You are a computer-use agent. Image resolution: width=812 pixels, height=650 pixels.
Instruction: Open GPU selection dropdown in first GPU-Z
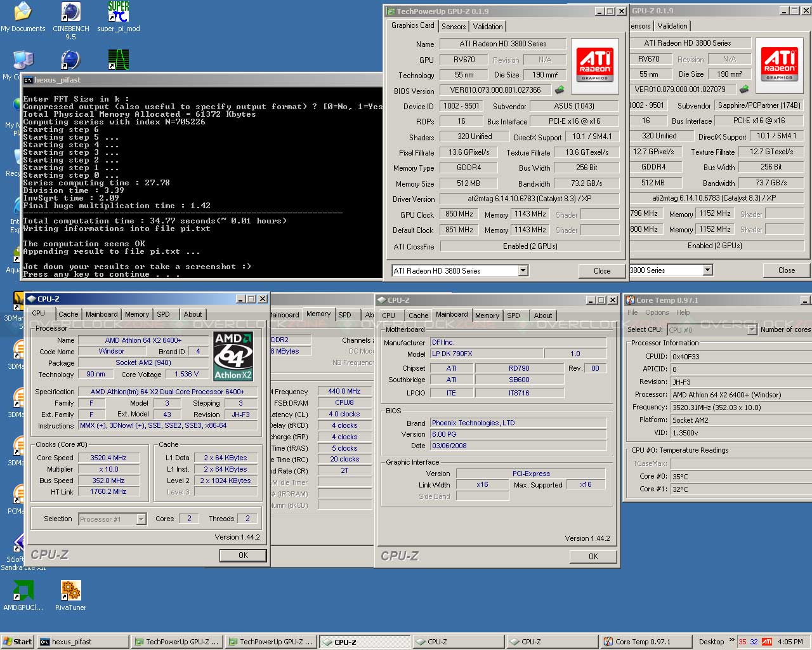coord(523,271)
